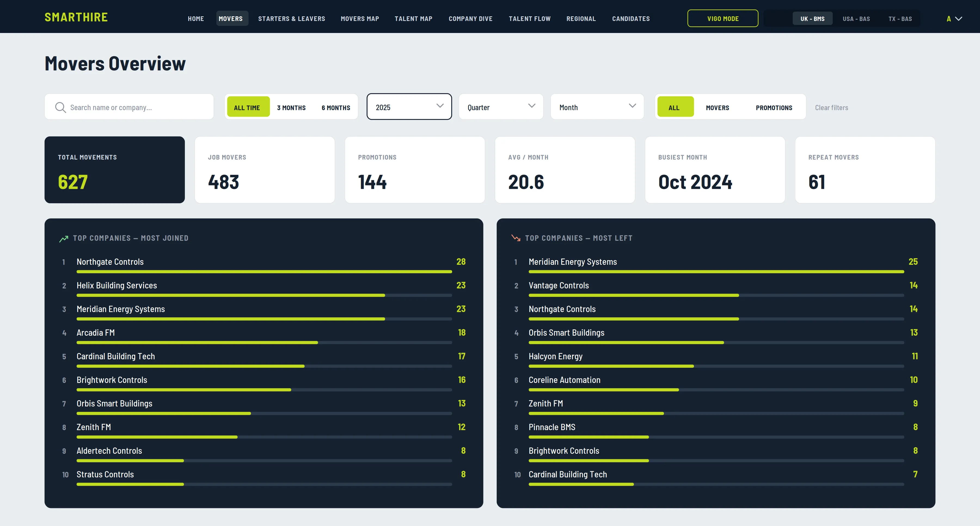980x526 pixels.
Task: Click the Busiest Month Oct 2024 card
Action: tap(715, 170)
